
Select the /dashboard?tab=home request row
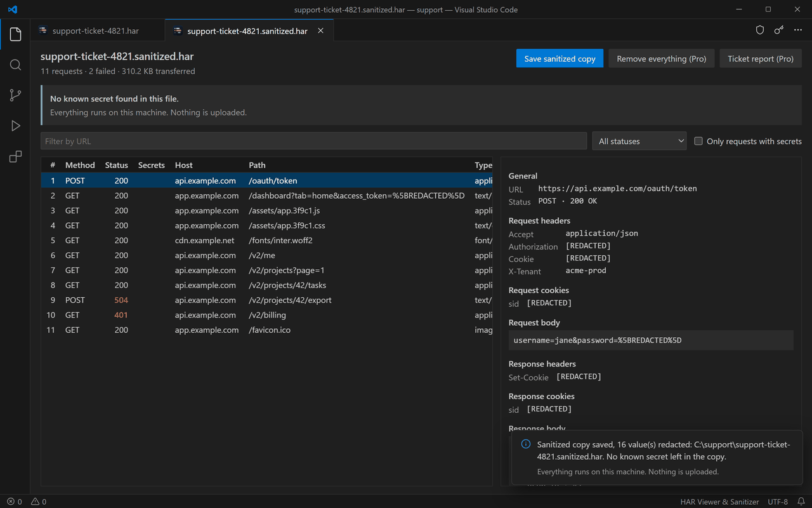pyautogui.click(x=267, y=196)
